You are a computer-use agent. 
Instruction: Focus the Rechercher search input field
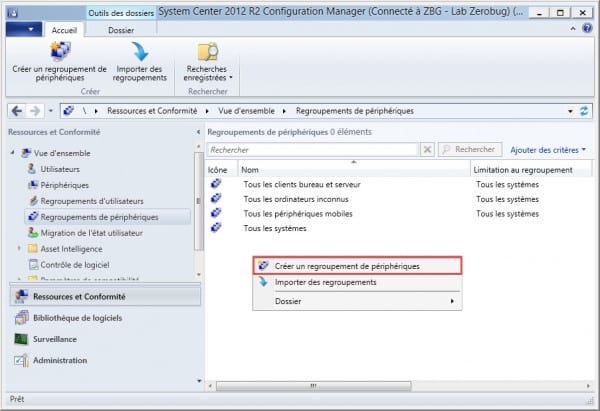pos(313,150)
